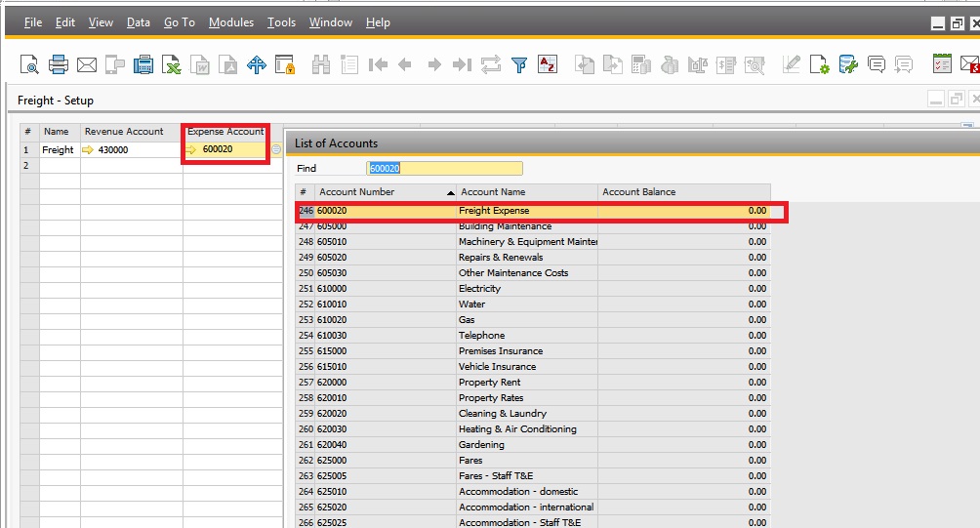
Task: Select account number 605020 Repairs & Renewals
Action: point(533,258)
